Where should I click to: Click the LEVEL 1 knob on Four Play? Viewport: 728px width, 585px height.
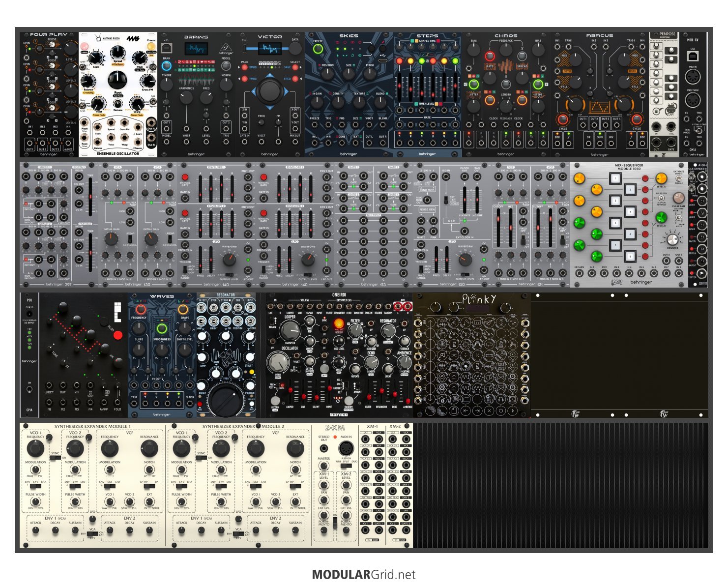click(71, 48)
